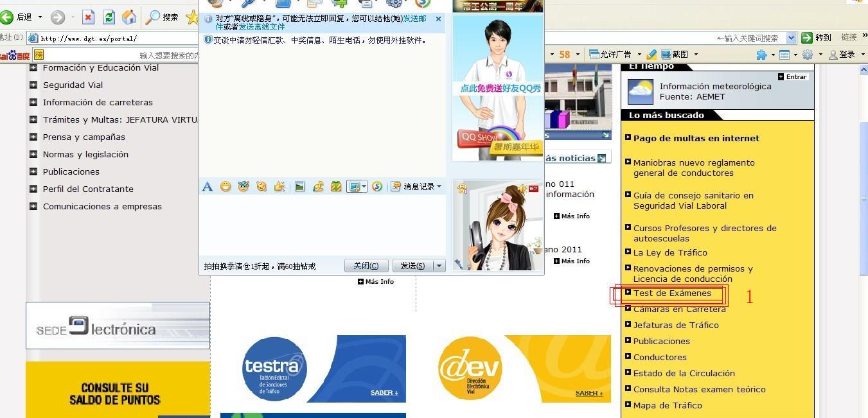
Task: Open the send picture icon in chat toolbar
Action: 299,186
